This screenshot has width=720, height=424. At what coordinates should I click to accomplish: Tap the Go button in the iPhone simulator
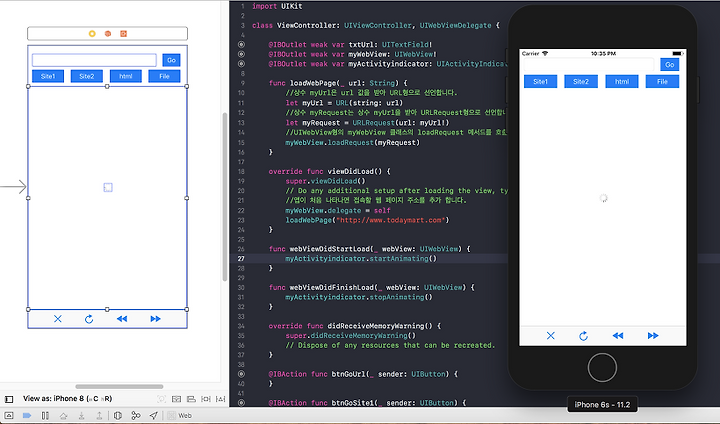click(669, 65)
